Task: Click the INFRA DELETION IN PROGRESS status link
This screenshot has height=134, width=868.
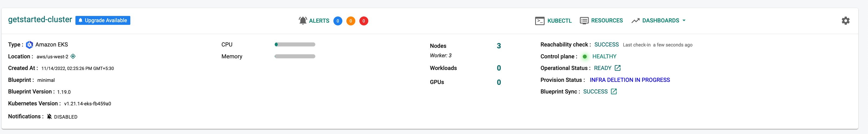Action: [x=630, y=80]
